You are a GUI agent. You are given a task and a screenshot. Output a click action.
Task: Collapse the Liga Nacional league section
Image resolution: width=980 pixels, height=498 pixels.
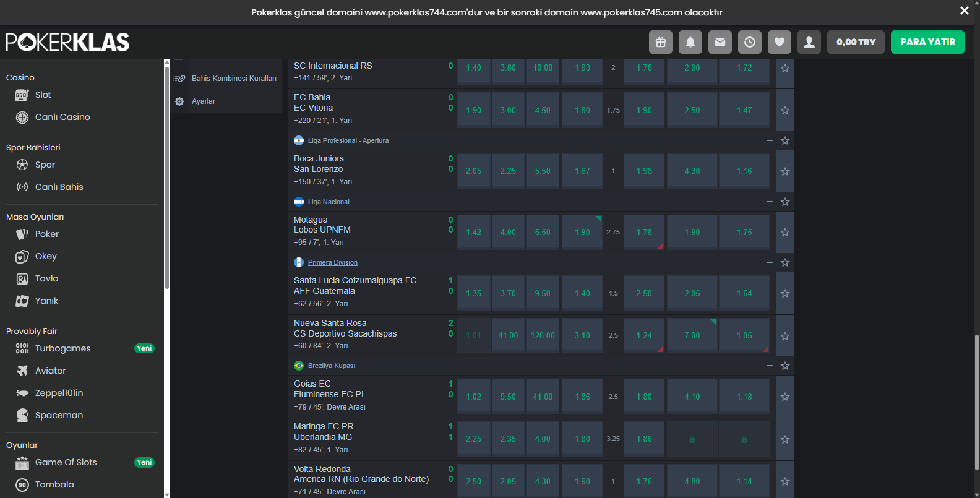click(x=770, y=202)
